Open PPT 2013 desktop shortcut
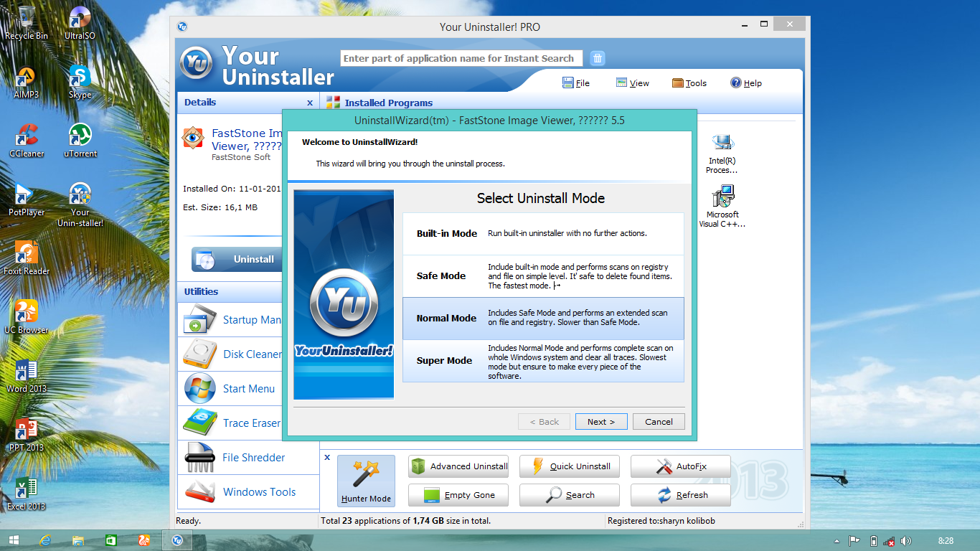980x551 pixels. point(27,435)
